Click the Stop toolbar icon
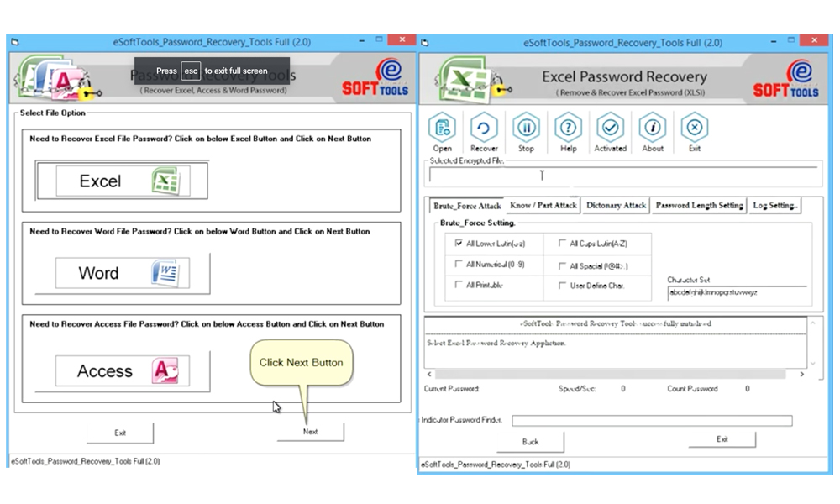This screenshot has width=840, height=504. pyautogui.click(x=526, y=132)
